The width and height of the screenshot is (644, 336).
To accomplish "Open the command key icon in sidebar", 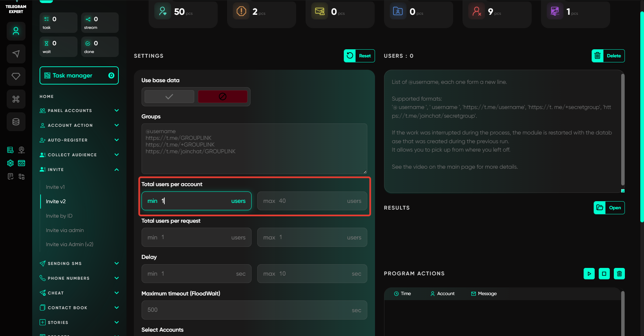I will tap(16, 99).
